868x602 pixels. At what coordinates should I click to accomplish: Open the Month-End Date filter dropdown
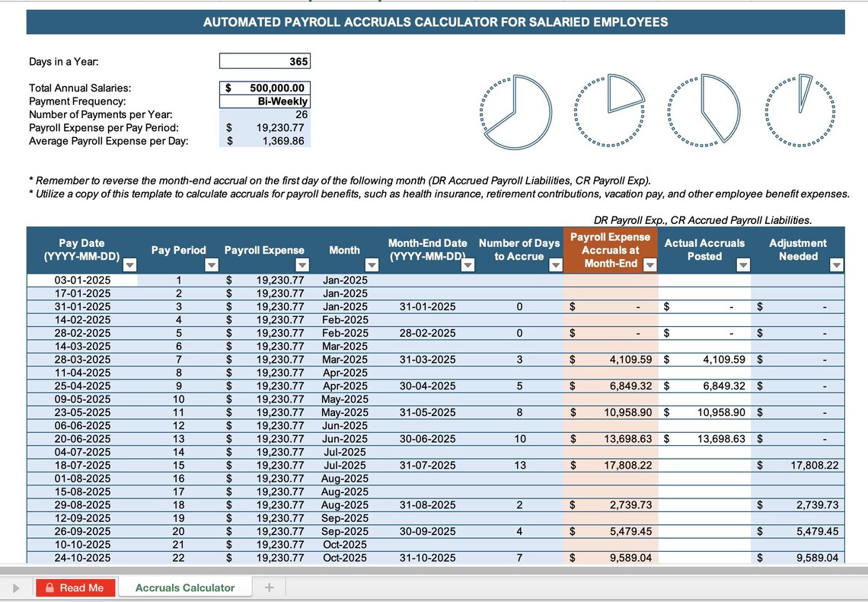[468, 265]
